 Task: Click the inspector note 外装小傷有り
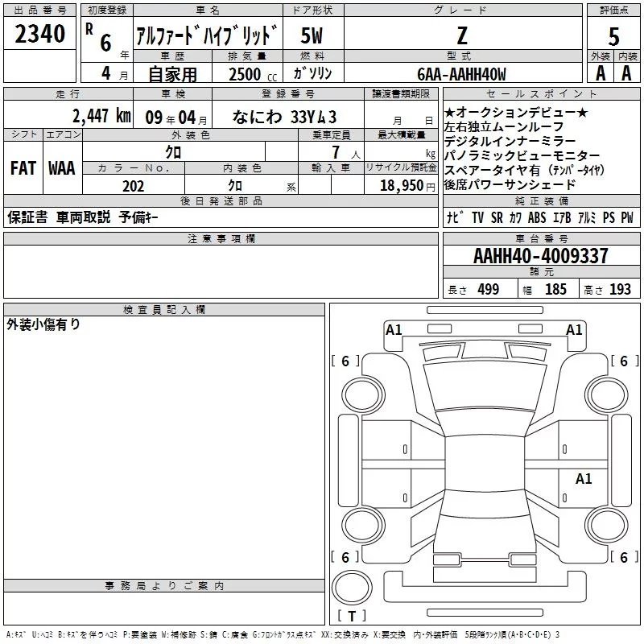[43, 324]
